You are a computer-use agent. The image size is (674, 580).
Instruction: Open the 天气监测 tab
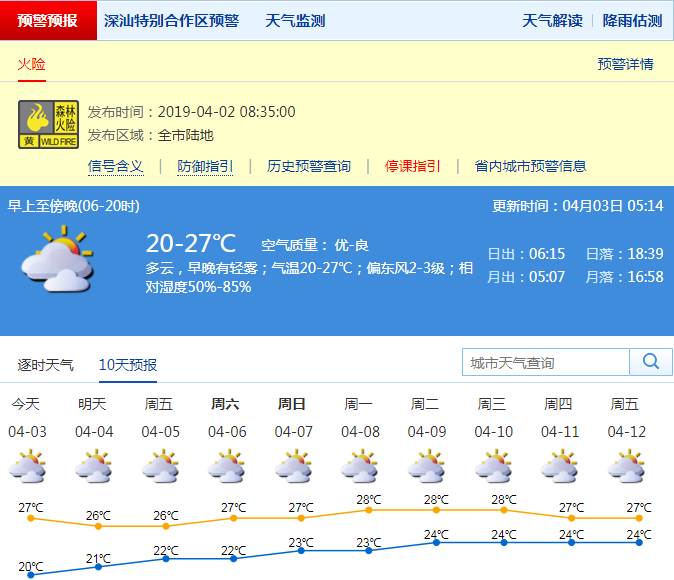[295, 21]
